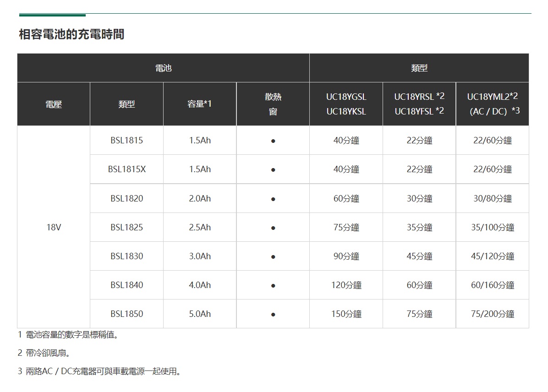
Task: Click the 電池 group header cell
Action: point(163,68)
